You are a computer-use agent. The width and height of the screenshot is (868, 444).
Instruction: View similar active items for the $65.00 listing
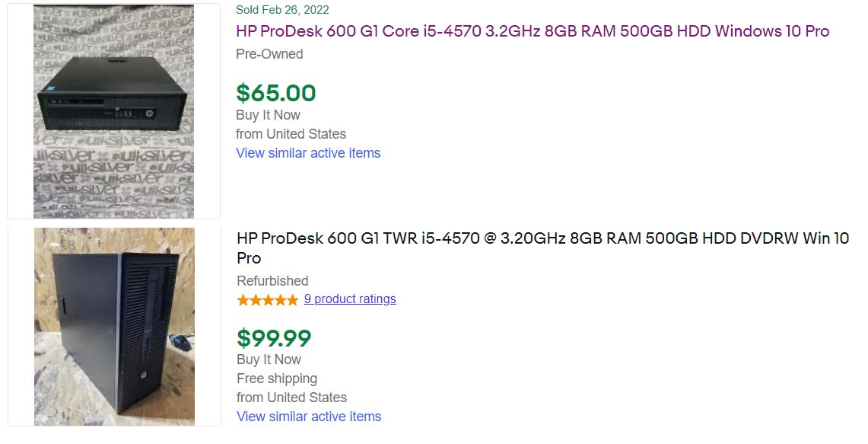tap(308, 153)
